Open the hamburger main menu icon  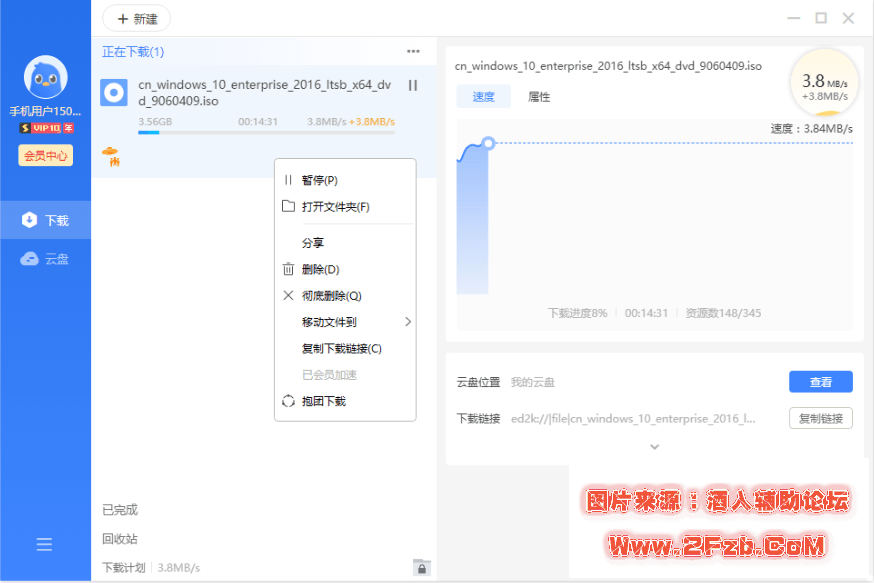tap(44, 545)
